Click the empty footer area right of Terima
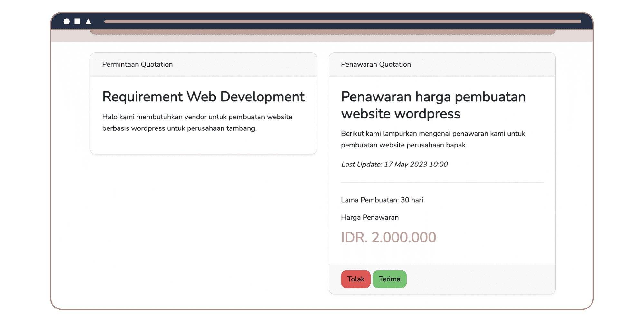Viewport: 644px width, 322px height. click(480, 279)
